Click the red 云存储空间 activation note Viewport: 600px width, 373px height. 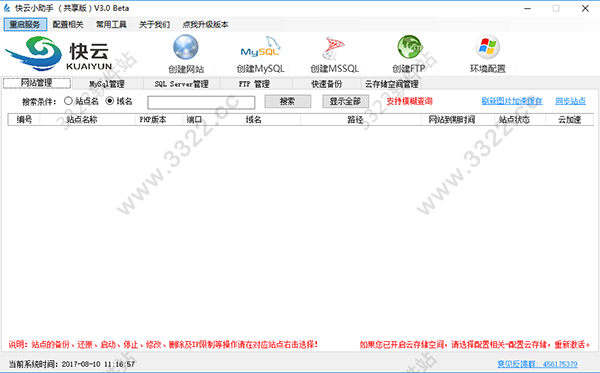[475, 345]
